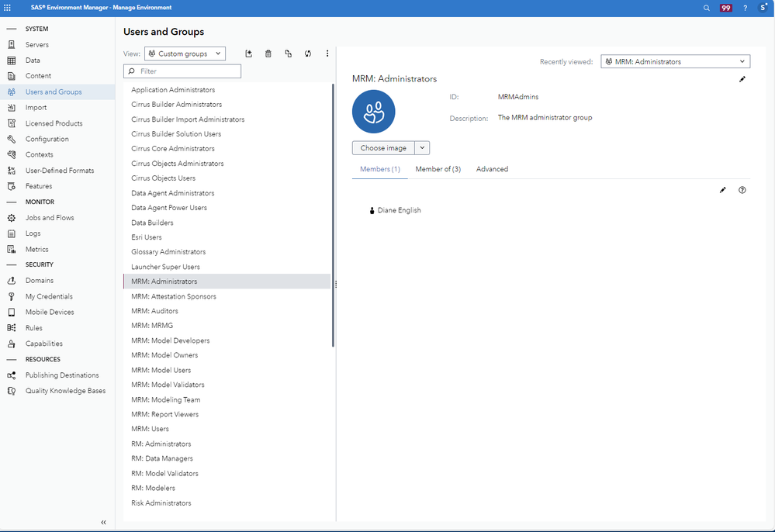Screen dimensions: 775x532
Task: Edit members using the pencil icon
Action: pos(723,190)
